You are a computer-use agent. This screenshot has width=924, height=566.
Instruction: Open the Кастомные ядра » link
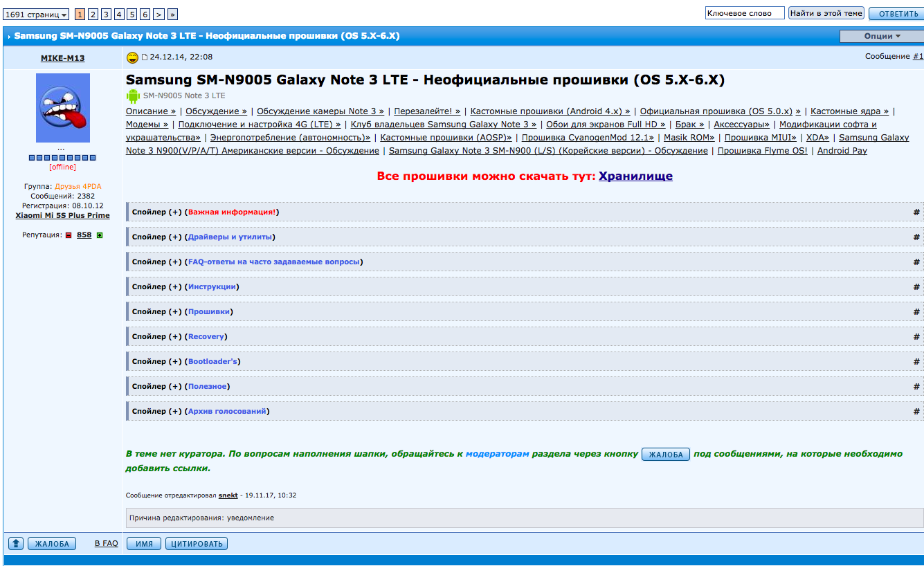point(850,111)
